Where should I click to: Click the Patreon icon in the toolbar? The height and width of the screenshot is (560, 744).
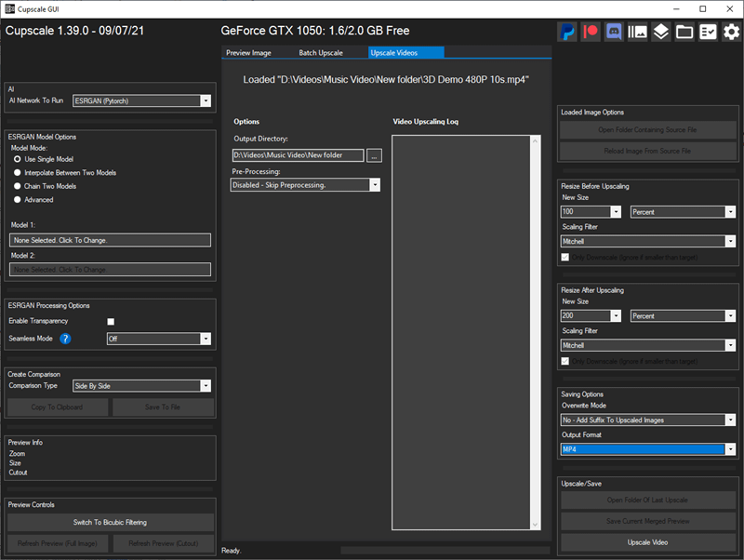coord(591,32)
